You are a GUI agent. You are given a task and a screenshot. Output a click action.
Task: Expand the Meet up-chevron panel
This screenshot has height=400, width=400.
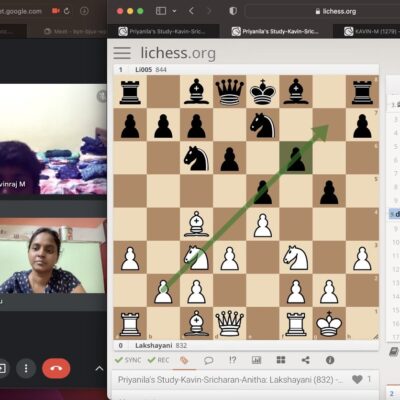coord(99,368)
